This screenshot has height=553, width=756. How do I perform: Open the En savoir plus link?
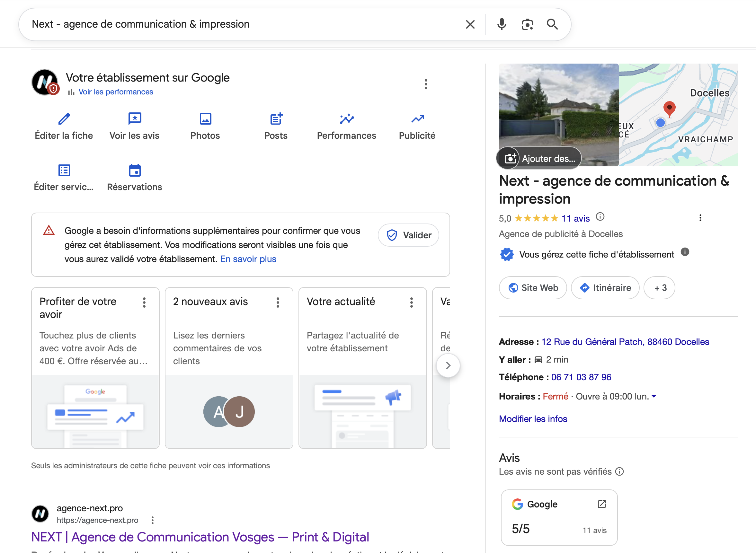248,259
